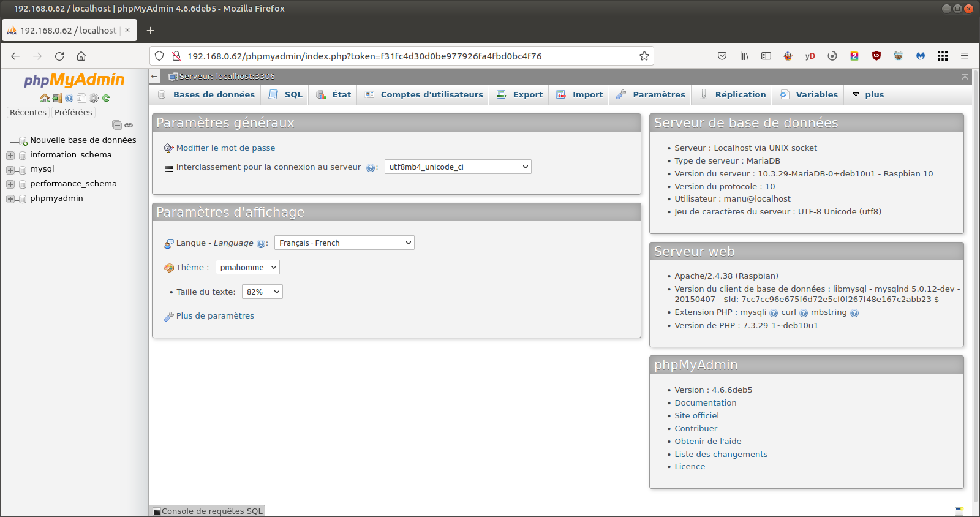Click the site security lock icon in address bar
This screenshot has width=980, height=517.
(x=176, y=56)
